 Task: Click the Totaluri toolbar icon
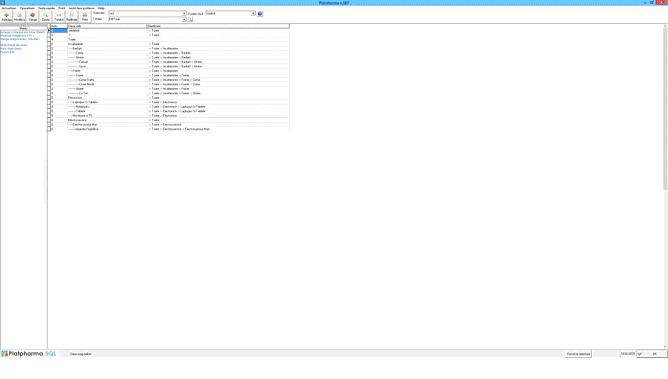59,17
